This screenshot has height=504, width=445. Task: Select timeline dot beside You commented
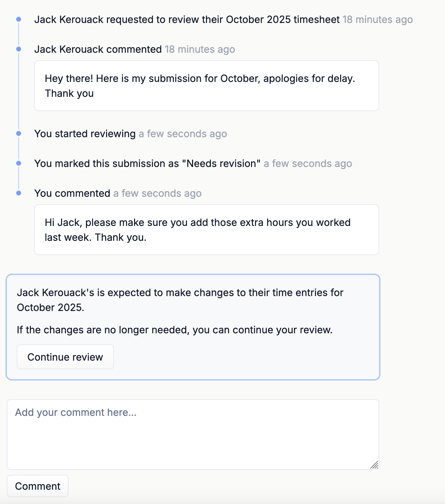point(19,193)
